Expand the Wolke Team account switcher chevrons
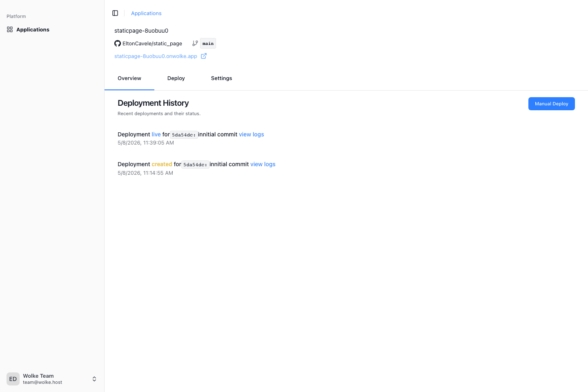The height and width of the screenshot is (392, 588). coord(94,379)
